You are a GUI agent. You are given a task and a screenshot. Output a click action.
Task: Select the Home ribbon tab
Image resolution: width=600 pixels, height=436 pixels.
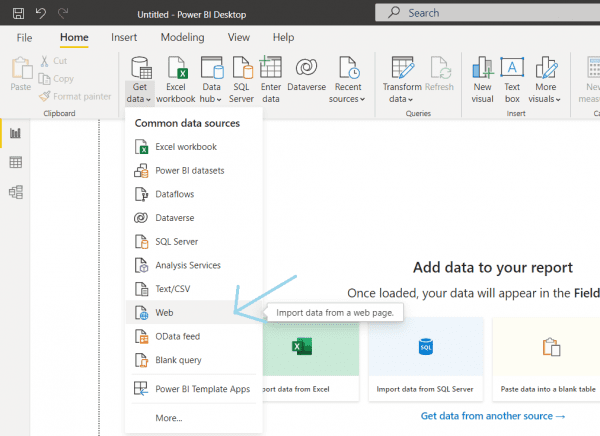coord(74,38)
